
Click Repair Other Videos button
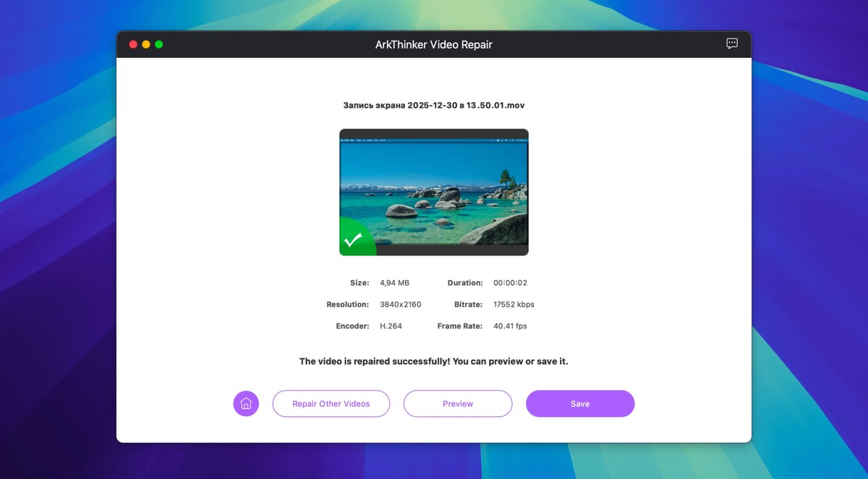click(331, 404)
